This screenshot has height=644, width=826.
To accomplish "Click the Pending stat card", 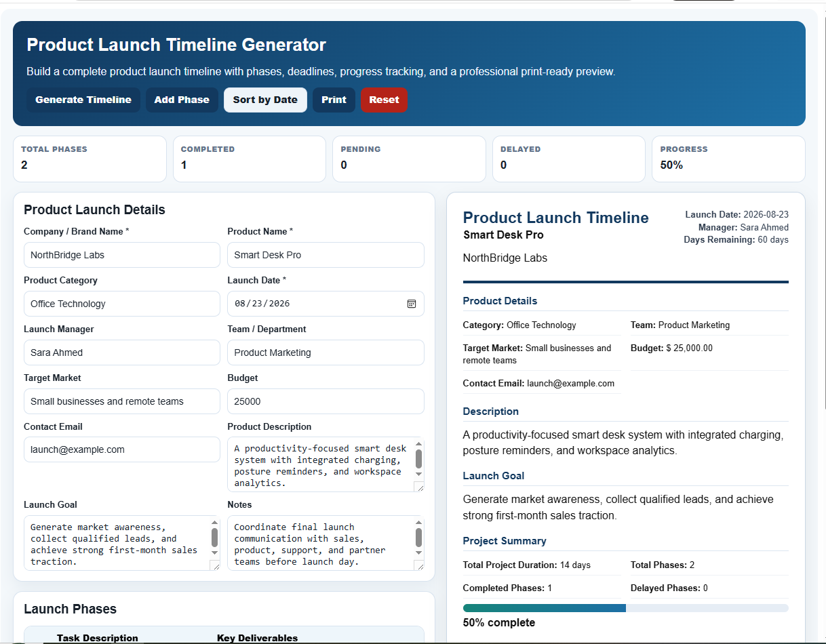I will point(409,159).
